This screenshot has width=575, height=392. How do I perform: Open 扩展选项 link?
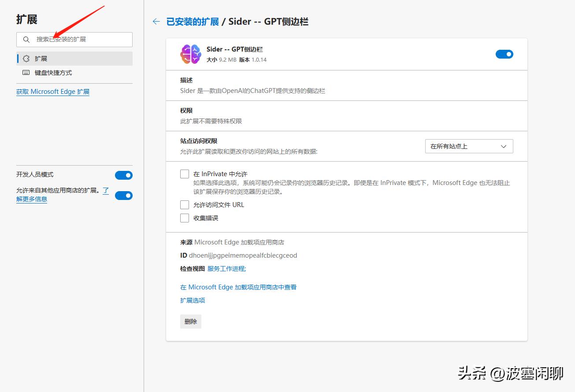(193, 300)
